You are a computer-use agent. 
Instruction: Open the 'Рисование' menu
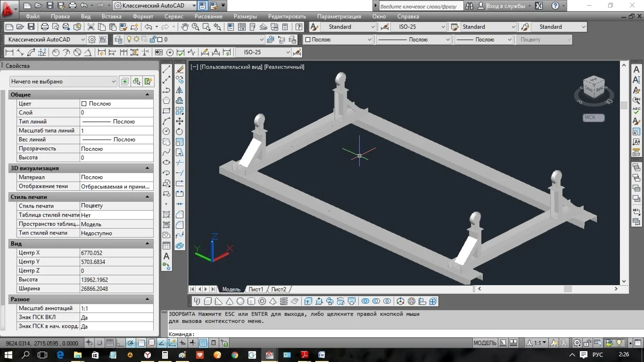tap(208, 16)
